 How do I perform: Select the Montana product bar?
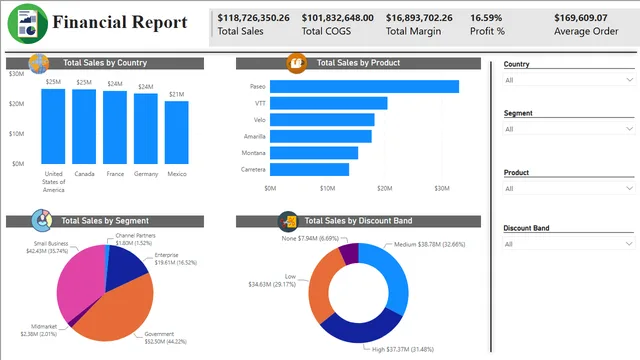314,153
